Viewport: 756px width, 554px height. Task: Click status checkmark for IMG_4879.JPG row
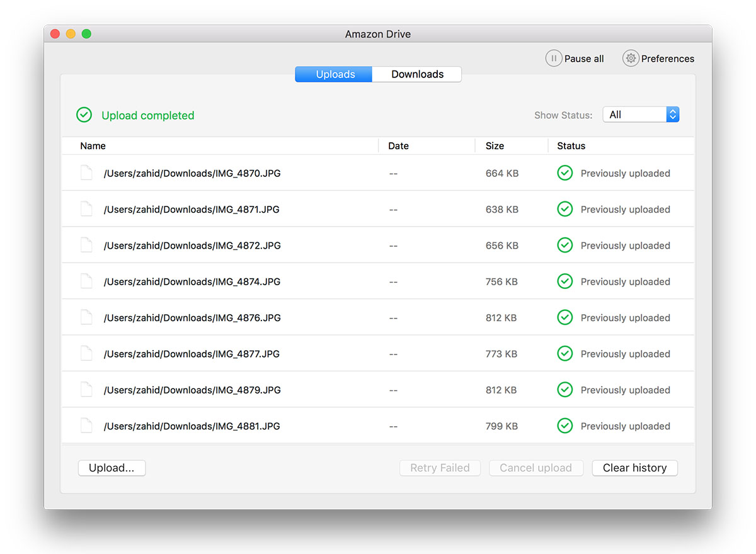(565, 390)
